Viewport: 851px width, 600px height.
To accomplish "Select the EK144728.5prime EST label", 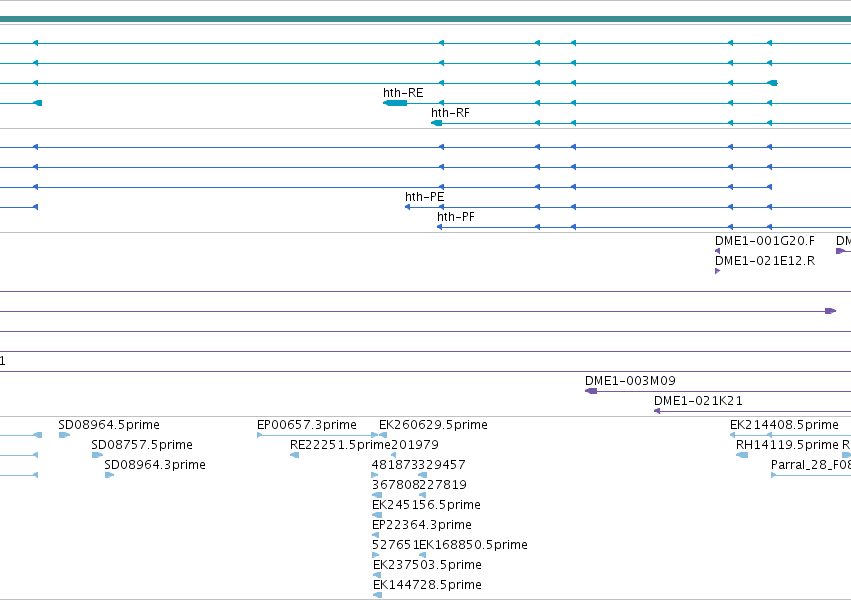I will [427, 585].
